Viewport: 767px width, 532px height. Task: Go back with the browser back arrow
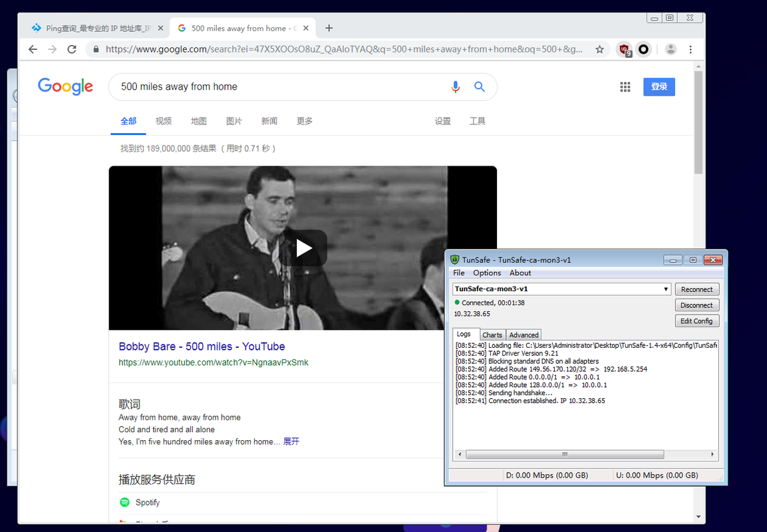pyautogui.click(x=33, y=49)
